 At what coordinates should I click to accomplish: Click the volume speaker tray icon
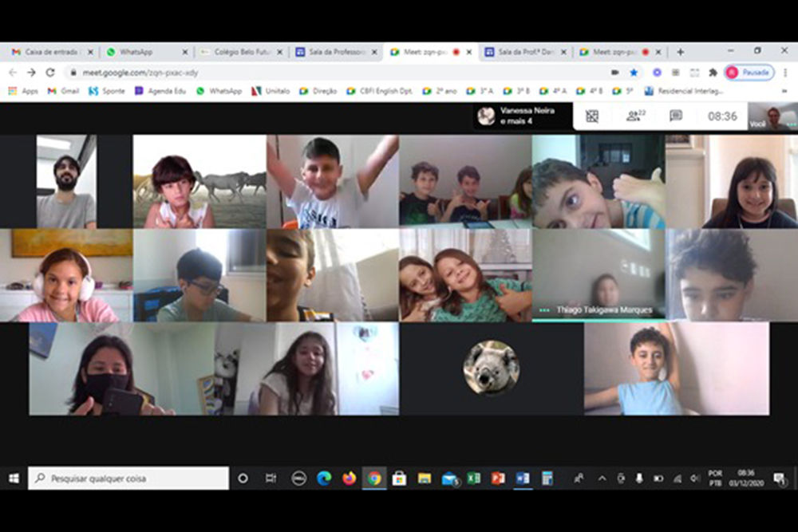[x=695, y=478]
